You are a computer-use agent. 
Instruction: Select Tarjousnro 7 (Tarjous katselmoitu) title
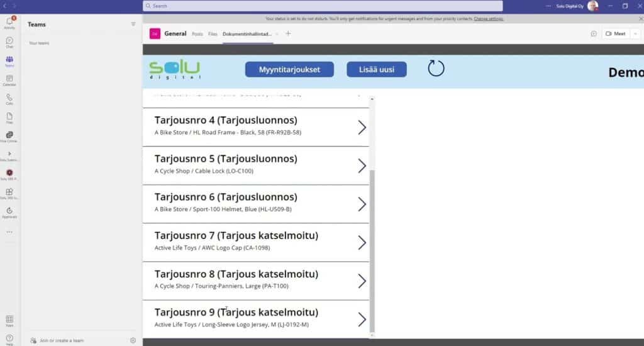click(236, 235)
